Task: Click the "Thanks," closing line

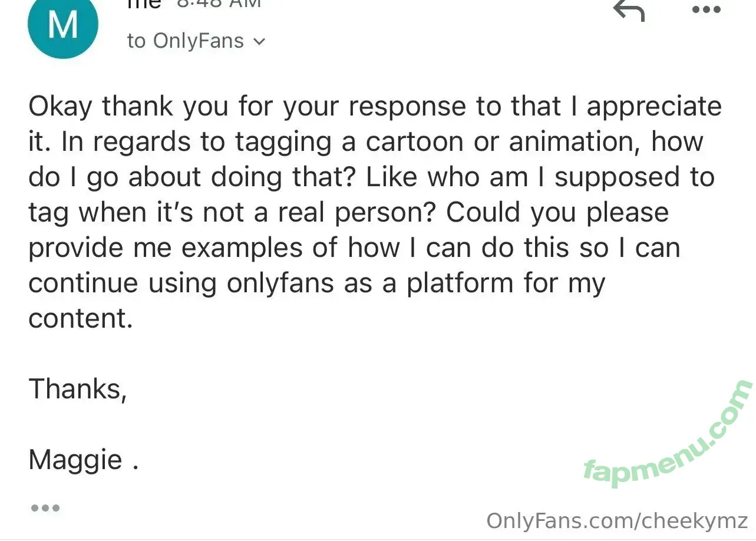Action: coord(77,389)
